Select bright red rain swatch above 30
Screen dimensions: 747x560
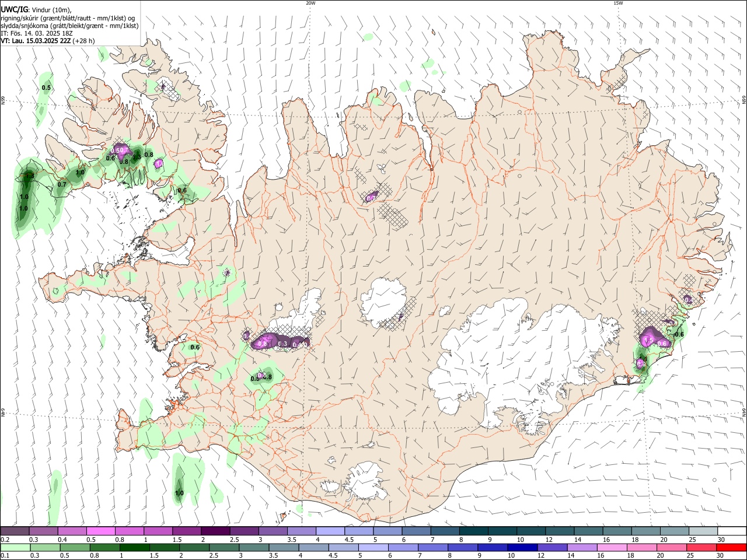(x=732, y=547)
